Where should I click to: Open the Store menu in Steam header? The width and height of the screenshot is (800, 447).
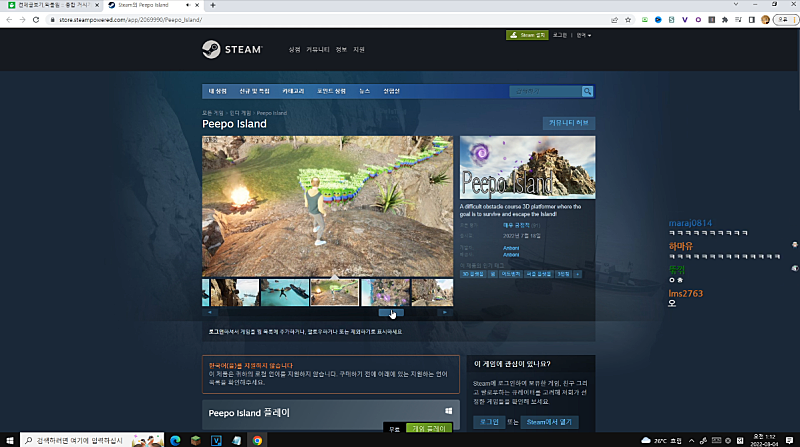294,49
